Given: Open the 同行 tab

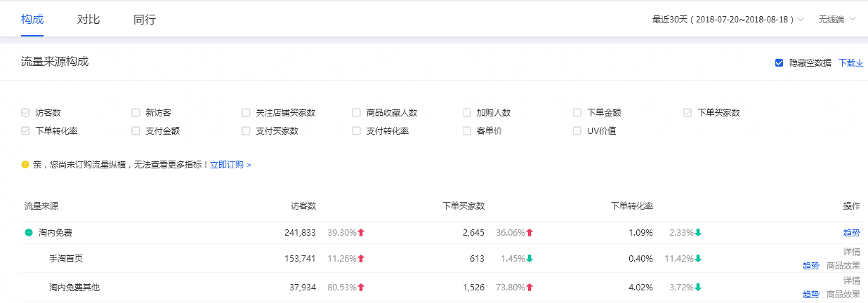Looking at the screenshot, I should click(x=145, y=20).
